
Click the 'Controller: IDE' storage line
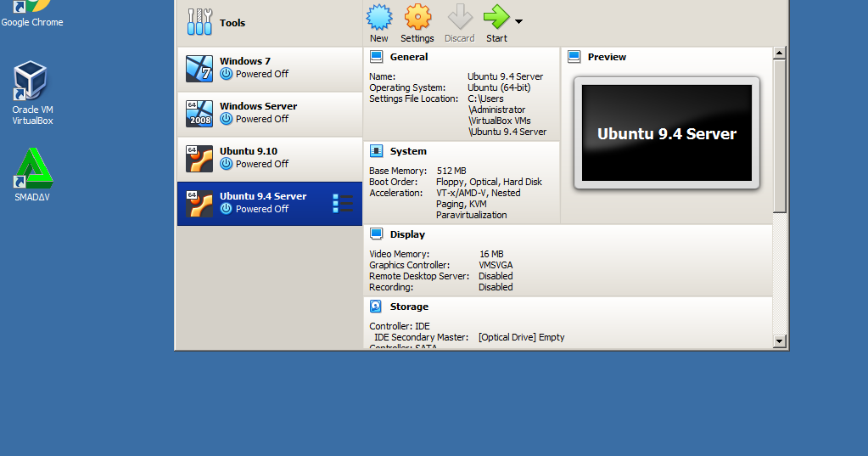tap(400, 326)
